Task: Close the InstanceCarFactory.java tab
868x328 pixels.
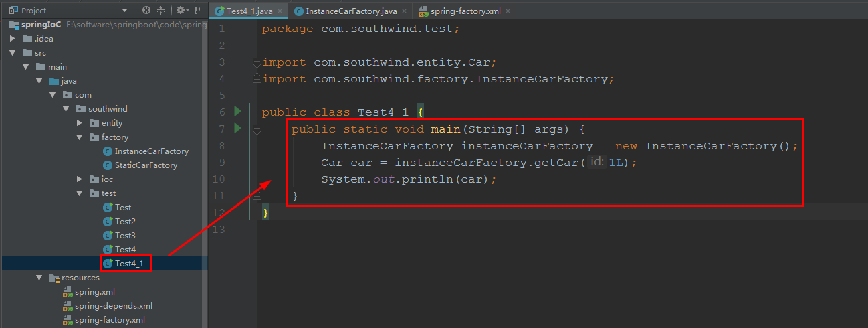Action: click(404, 11)
